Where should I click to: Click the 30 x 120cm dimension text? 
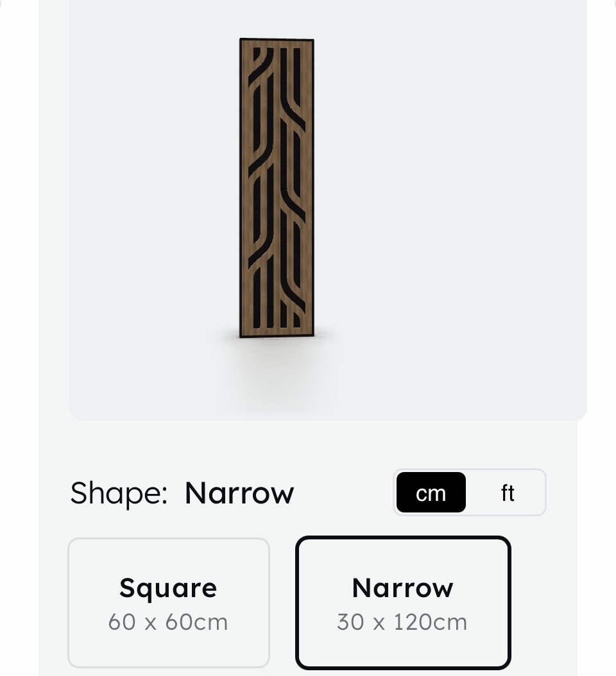coord(402,622)
